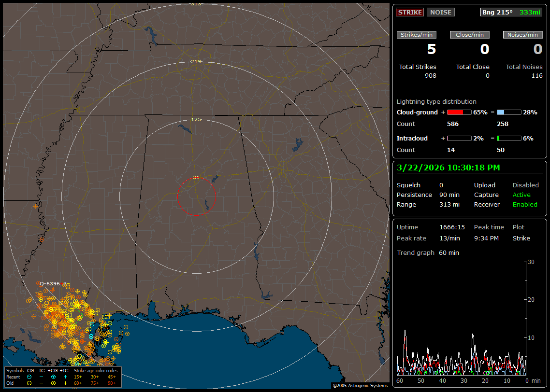Click the Recent -CG cyan legend symbol
Image resolution: width=550 pixels, height=392 pixels.
coord(29,377)
